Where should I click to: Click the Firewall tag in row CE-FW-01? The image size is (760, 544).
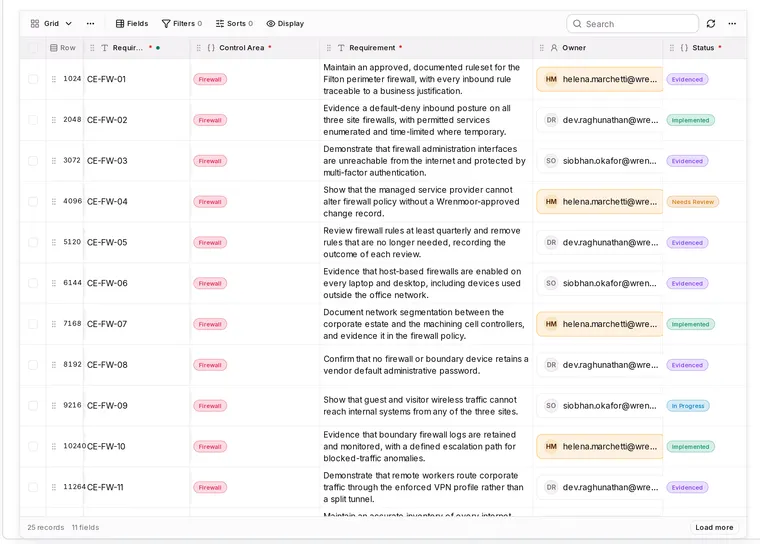pos(210,79)
